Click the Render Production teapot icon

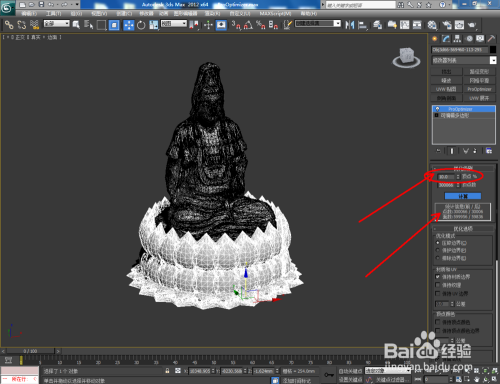coord(472,25)
